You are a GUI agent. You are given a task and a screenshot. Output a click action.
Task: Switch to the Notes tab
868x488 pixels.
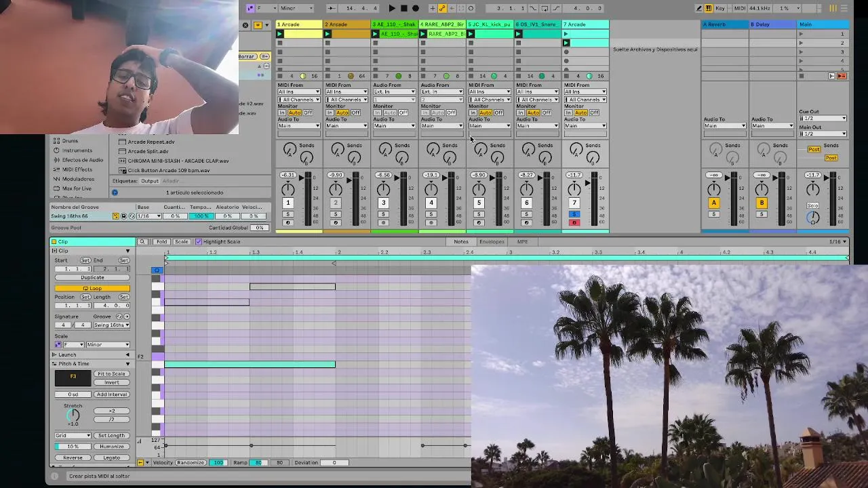point(461,242)
